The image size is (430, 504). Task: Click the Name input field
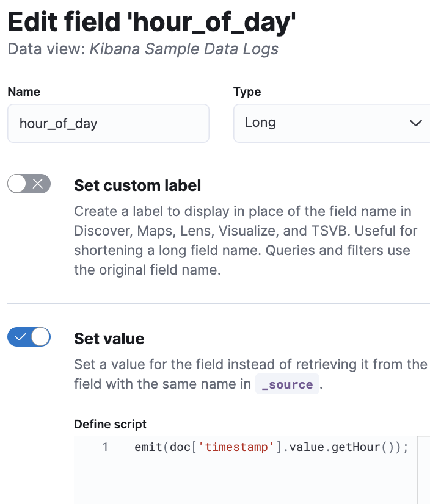pos(108,123)
